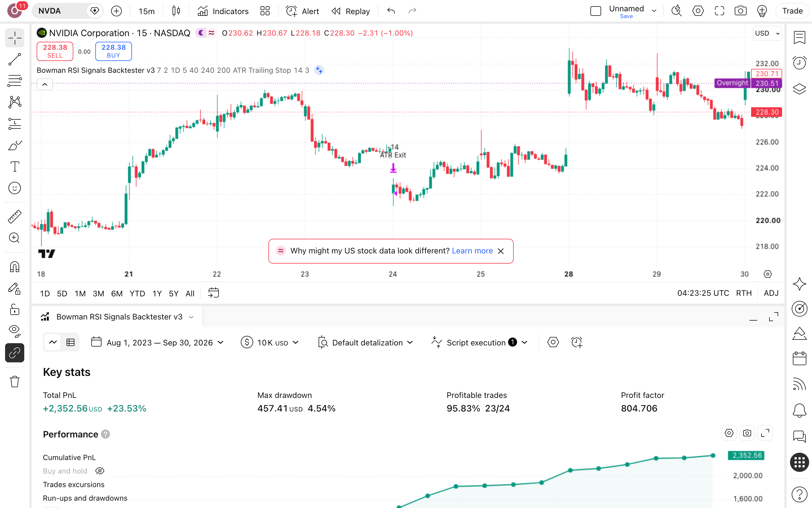Image resolution: width=812 pixels, height=508 pixels.
Task: Open the layout setup square icon
Action: point(595,11)
